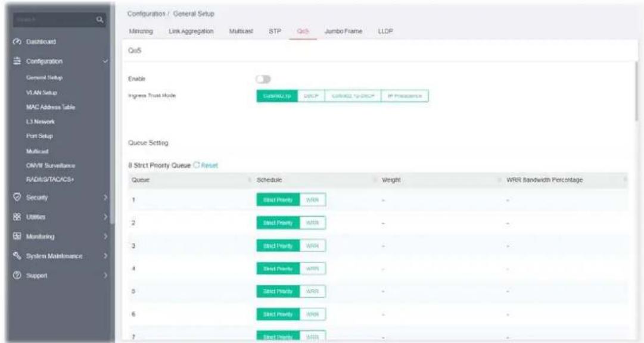This screenshot has width=644, height=343.
Task: Open VLAN Setup in the sidebar
Action: pos(42,93)
